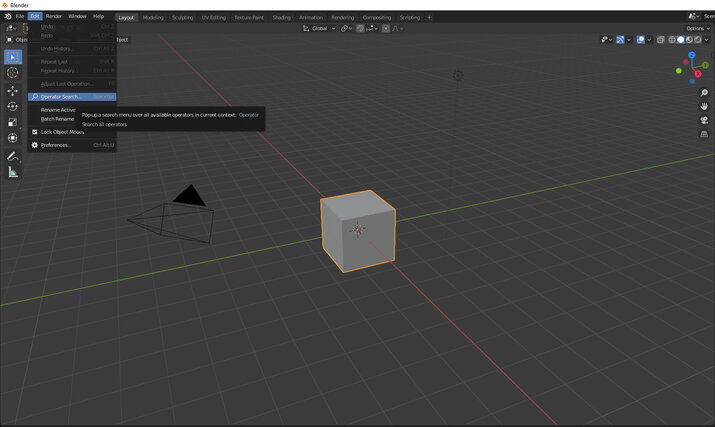Image resolution: width=715 pixels, height=427 pixels.
Task: Choose Operator Search from the Edit menu
Action: [60, 97]
